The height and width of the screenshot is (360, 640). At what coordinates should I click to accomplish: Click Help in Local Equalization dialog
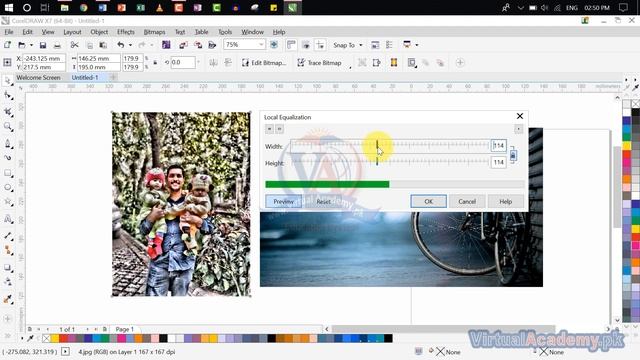coord(505,201)
